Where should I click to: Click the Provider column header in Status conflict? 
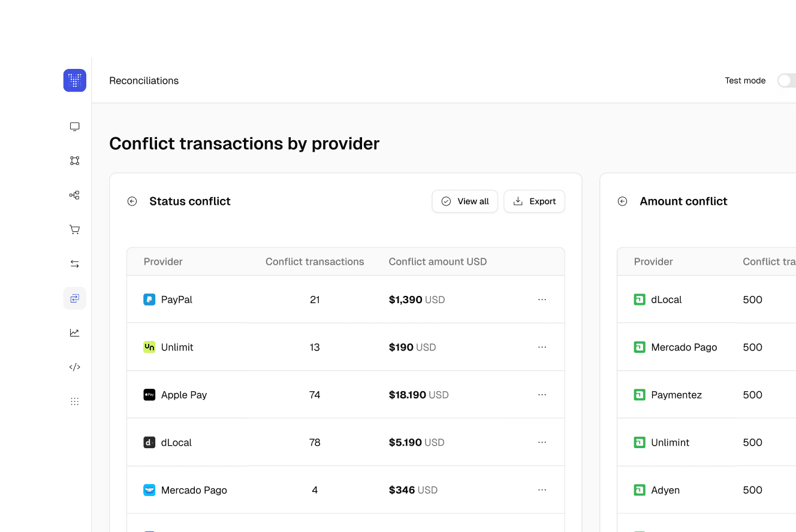click(x=163, y=262)
